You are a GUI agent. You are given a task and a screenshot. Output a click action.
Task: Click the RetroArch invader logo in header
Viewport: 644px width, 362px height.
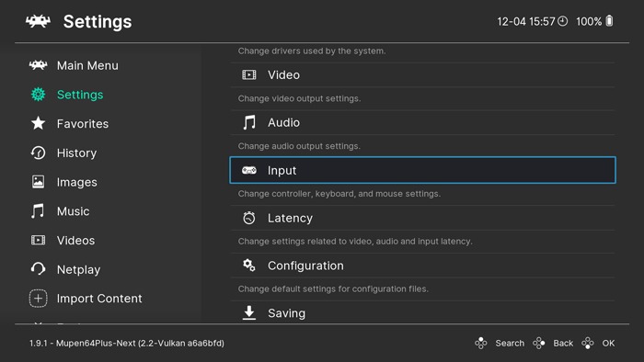pos(39,21)
